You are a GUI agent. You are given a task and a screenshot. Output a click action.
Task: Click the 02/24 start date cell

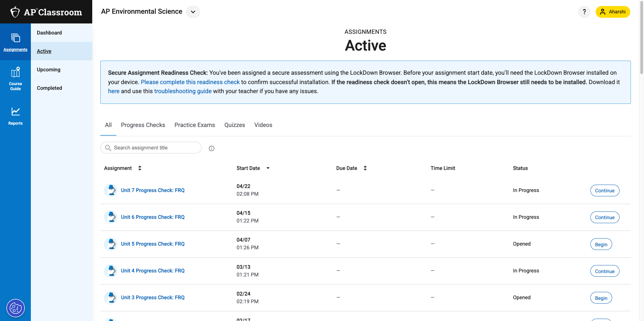248,298
